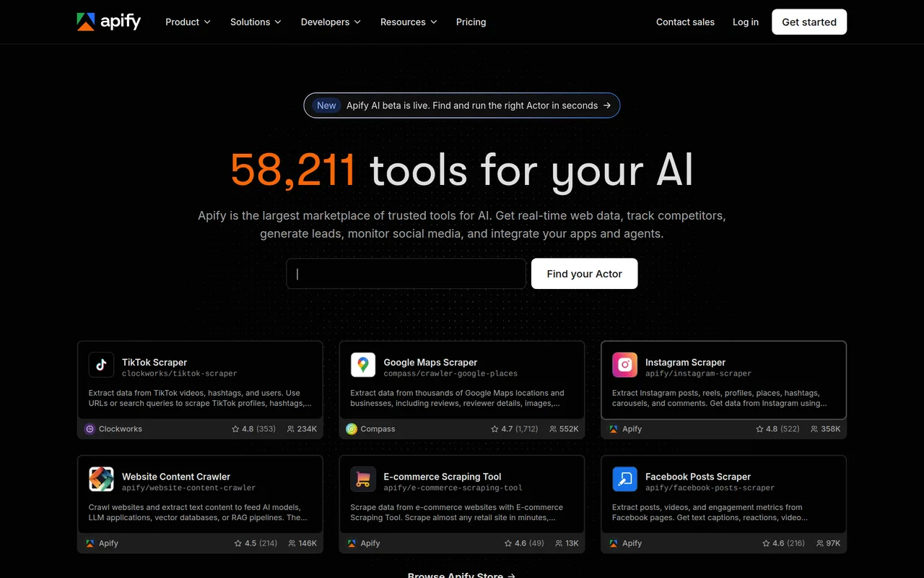Click the 58,211 tools headline
924x578 pixels.
[x=462, y=171]
